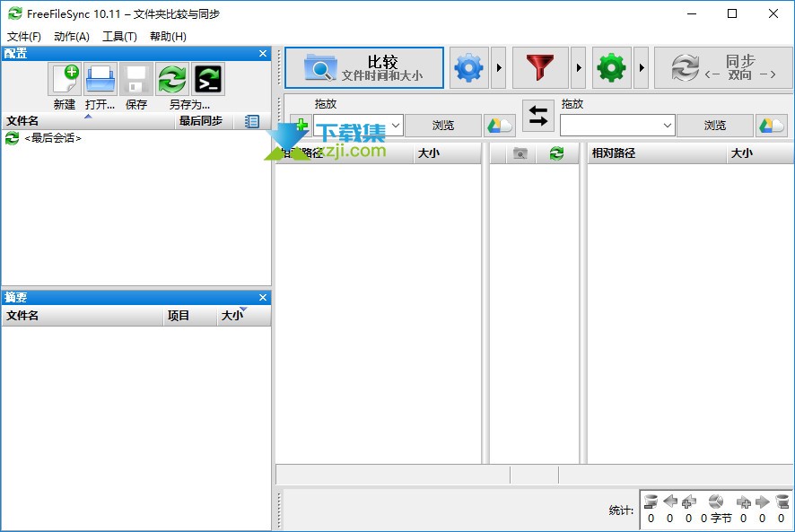Click the category view icon in middle grid header
795x532 pixels.
[520, 153]
